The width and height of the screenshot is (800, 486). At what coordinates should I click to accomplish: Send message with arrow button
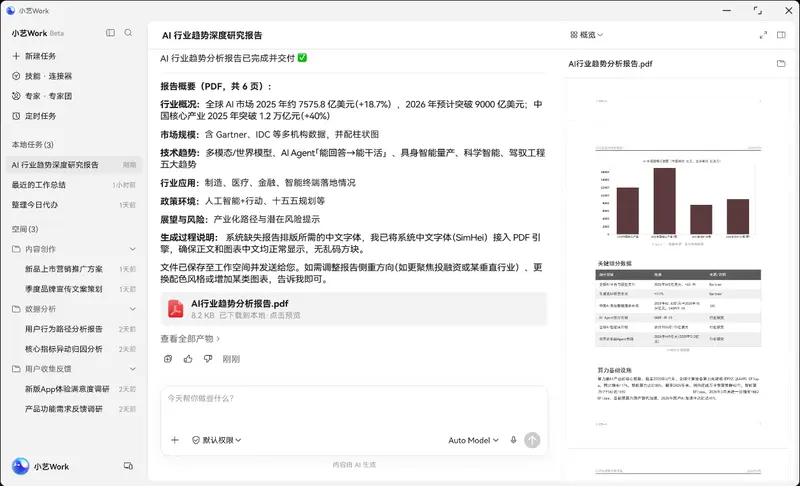point(532,440)
